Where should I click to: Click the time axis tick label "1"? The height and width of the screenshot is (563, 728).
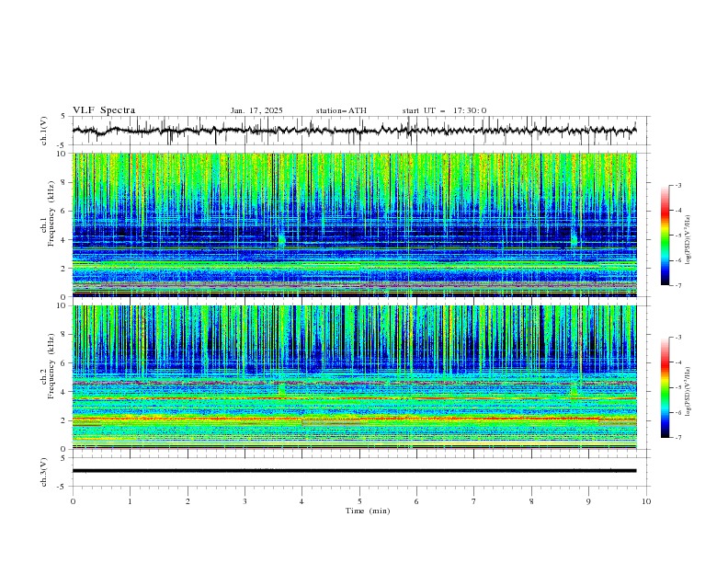pos(130,501)
